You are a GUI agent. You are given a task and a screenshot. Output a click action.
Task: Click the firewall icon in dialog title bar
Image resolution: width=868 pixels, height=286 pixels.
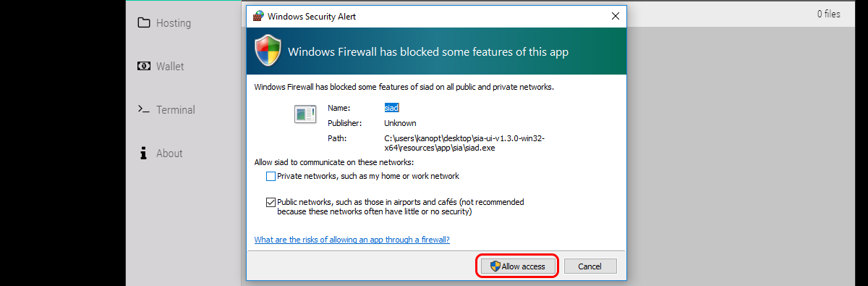[258, 15]
